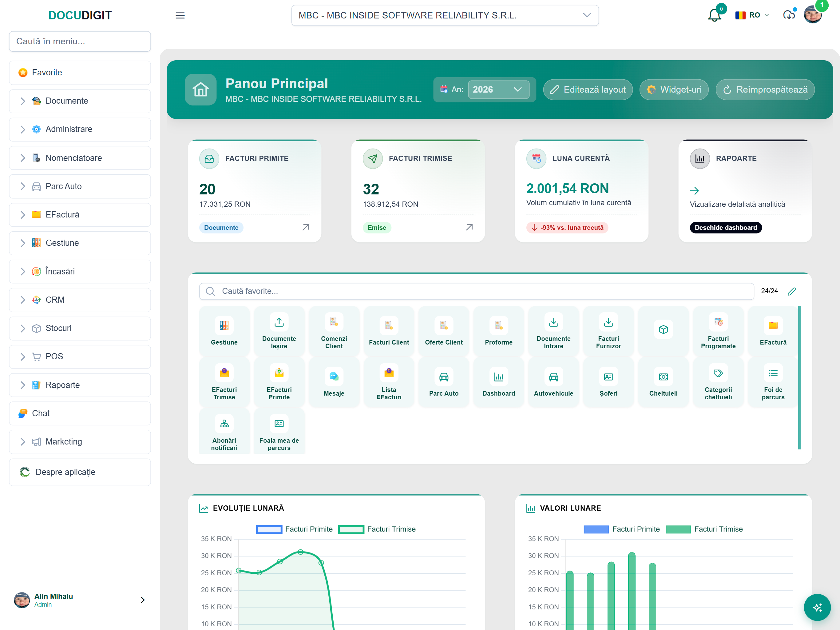840x630 pixels.
Task: Open Documente Intrare favorite tile
Action: click(x=553, y=331)
